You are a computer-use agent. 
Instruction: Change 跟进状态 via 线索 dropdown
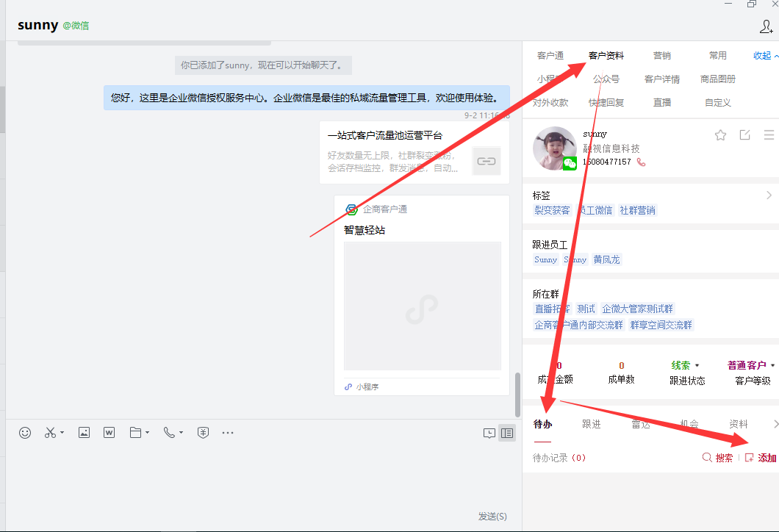[x=685, y=365]
